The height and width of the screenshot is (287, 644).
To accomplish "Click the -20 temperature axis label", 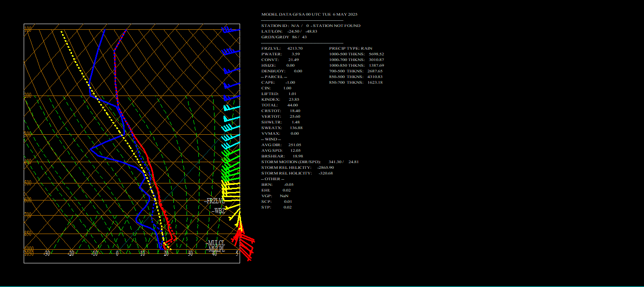I will click(71, 253).
